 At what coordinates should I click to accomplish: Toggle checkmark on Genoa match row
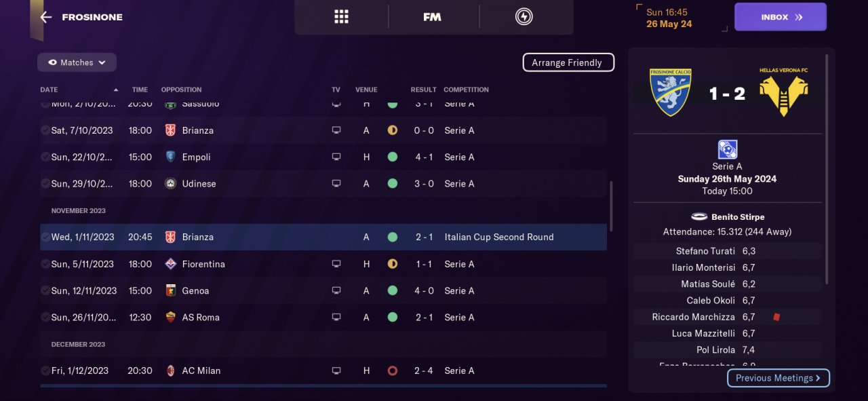(x=45, y=290)
